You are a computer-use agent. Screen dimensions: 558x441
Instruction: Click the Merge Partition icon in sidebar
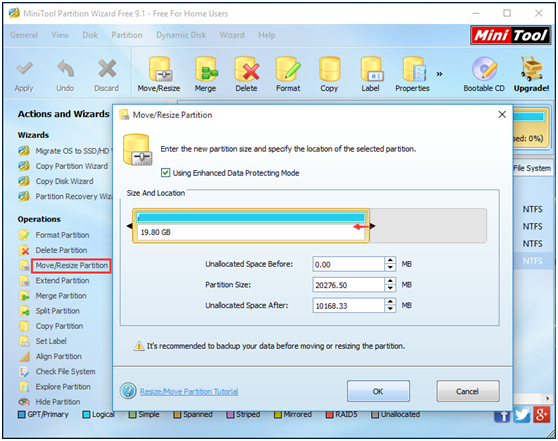(x=24, y=296)
